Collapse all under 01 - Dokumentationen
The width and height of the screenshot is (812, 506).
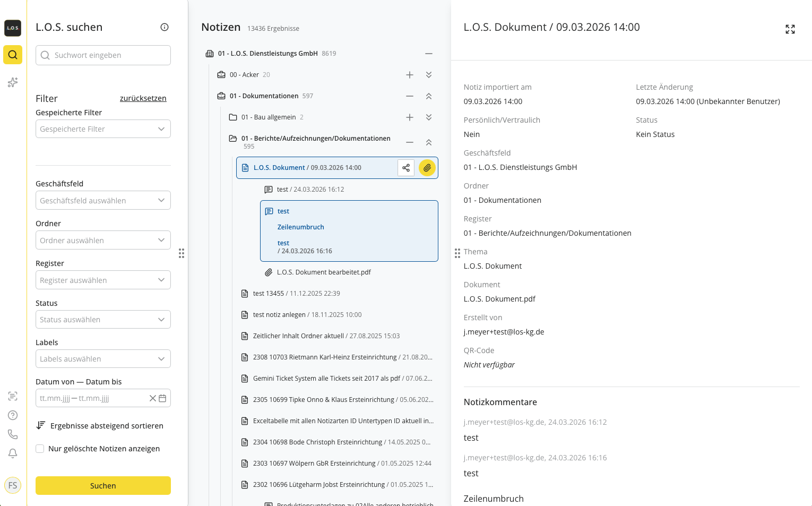click(429, 96)
